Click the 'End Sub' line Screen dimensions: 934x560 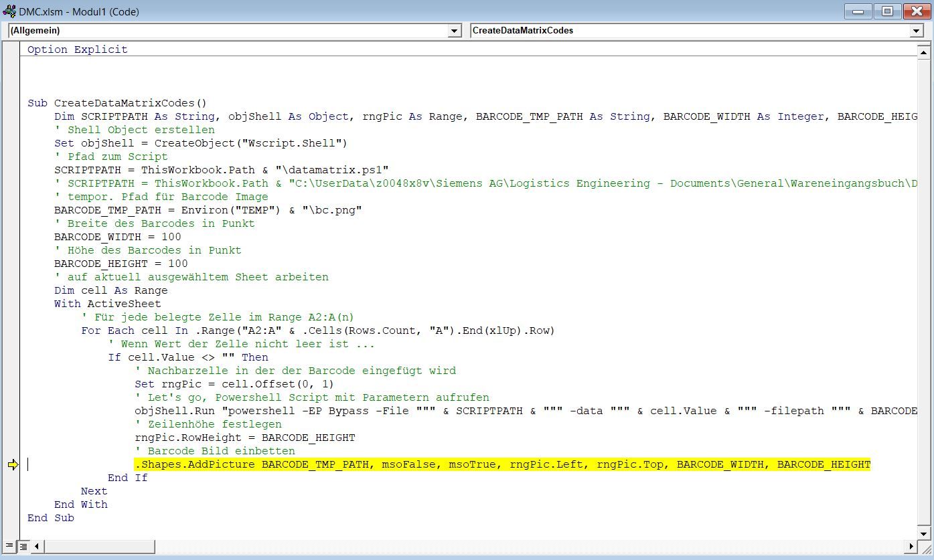tap(51, 518)
